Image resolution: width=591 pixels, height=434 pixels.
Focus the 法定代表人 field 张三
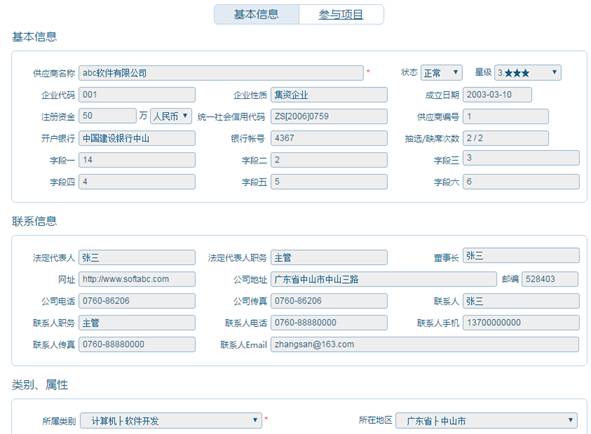pyautogui.click(x=137, y=258)
